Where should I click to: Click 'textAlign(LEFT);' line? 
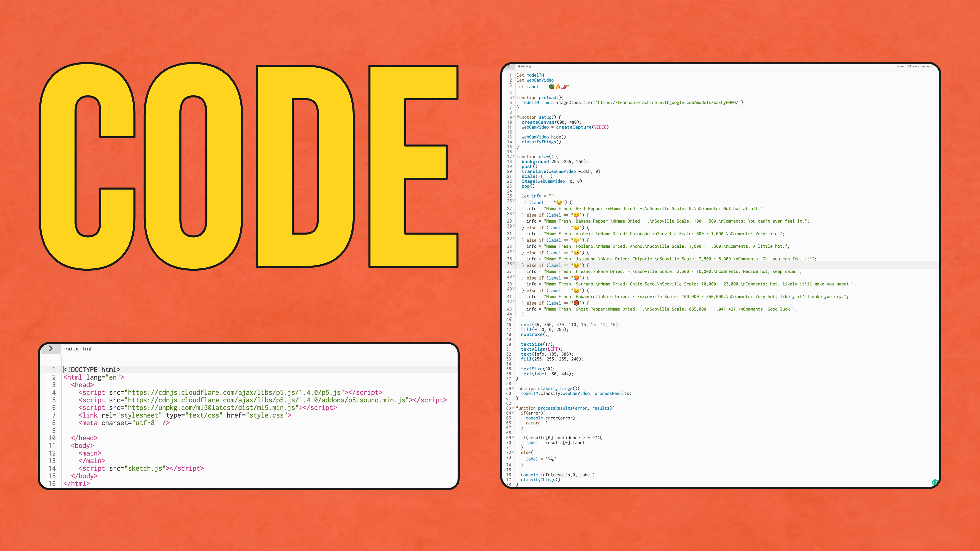541,349
